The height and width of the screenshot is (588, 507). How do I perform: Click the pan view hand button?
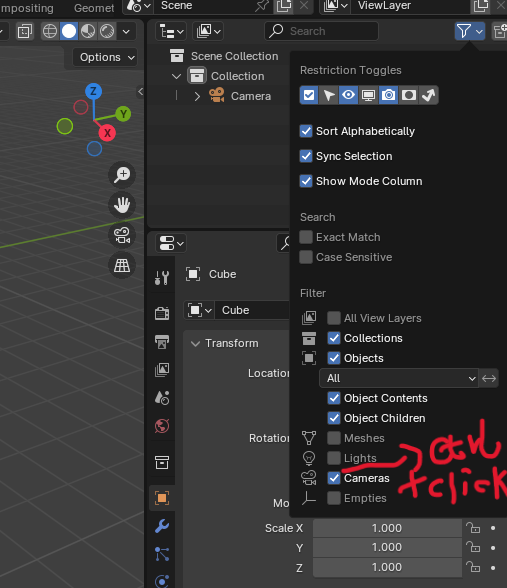click(122, 205)
